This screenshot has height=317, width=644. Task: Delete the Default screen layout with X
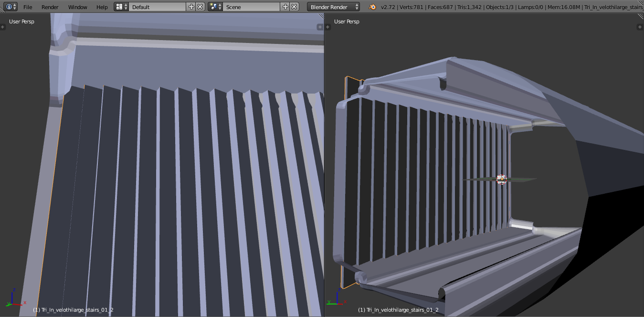click(201, 7)
